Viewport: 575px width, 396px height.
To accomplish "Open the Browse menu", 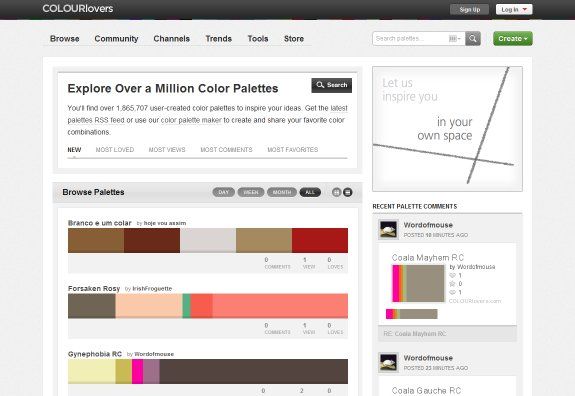I will click(x=65, y=38).
